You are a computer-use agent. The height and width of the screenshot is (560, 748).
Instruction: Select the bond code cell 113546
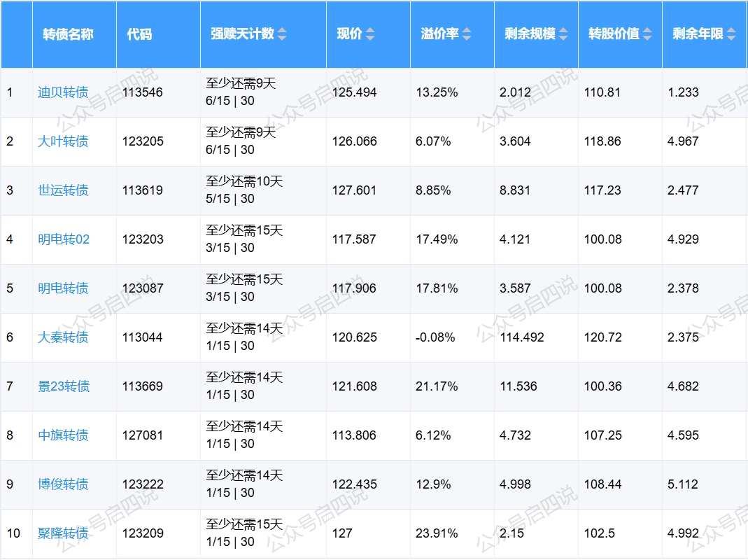142,92
